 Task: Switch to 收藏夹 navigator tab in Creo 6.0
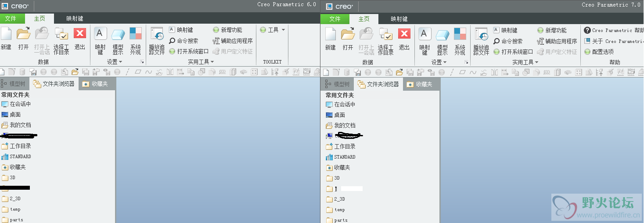click(97, 84)
